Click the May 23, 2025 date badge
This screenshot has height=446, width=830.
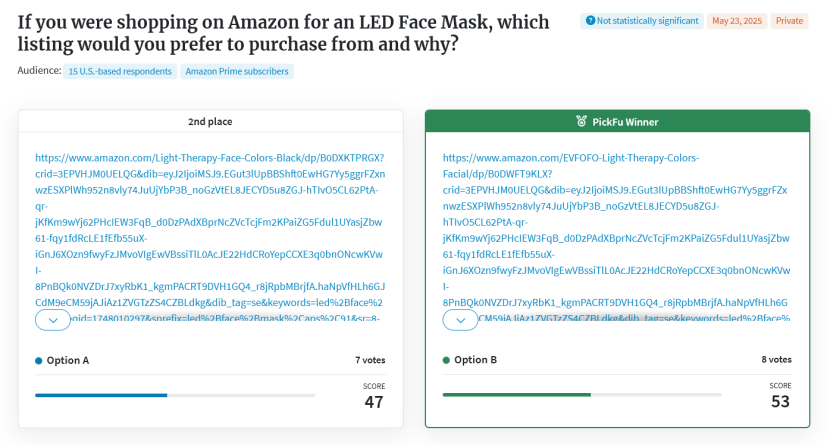[736, 20]
